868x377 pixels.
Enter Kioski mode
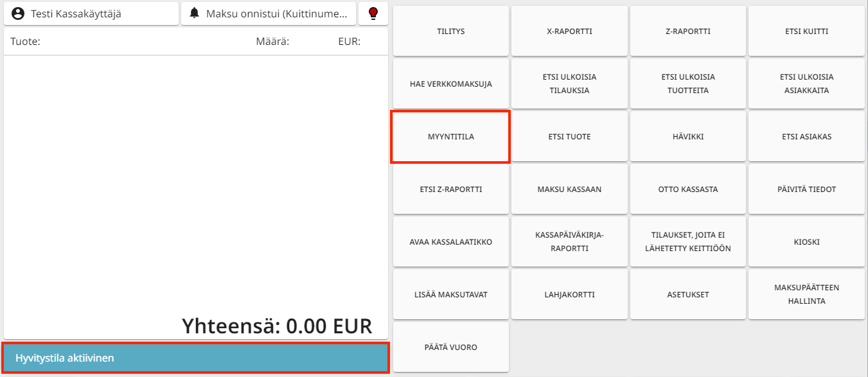click(806, 242)
